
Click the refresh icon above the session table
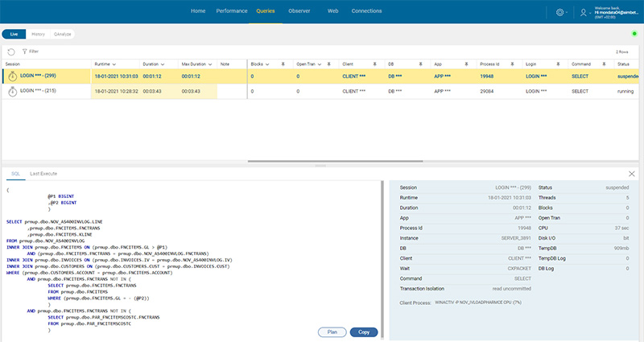pyautogui.click(x=11, y=52)
